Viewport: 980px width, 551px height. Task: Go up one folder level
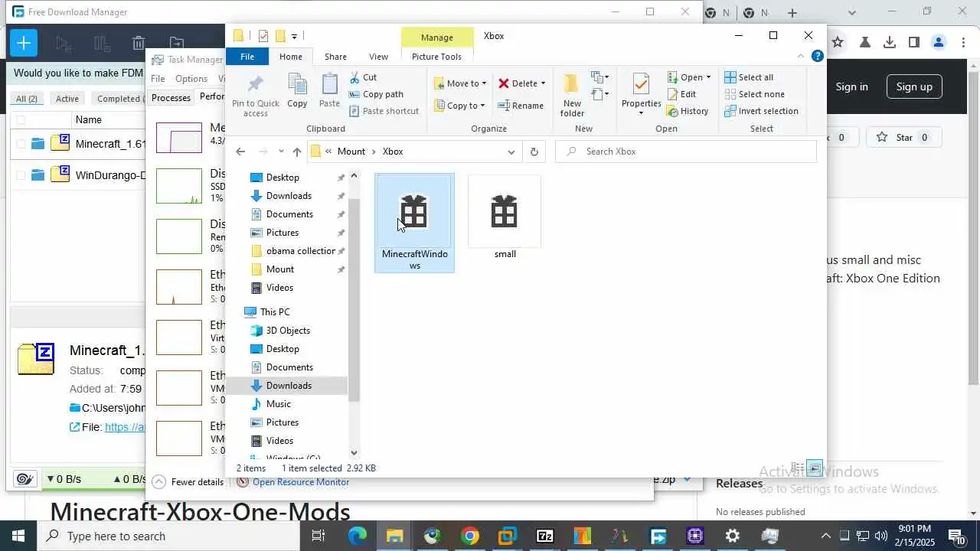297,152
